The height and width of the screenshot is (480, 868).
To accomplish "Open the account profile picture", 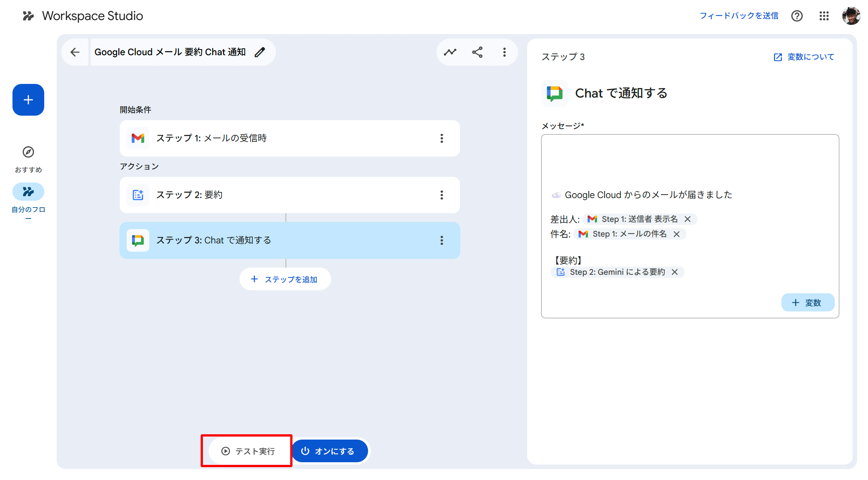I will click(x=851, y=16).
